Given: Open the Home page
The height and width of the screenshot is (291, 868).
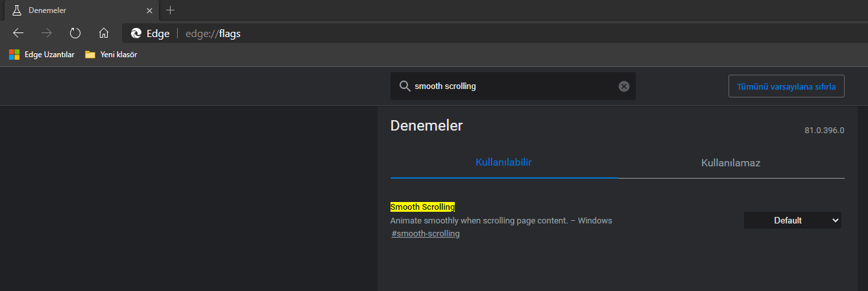Looking at the screenshot, I should (x=103, y=33).
